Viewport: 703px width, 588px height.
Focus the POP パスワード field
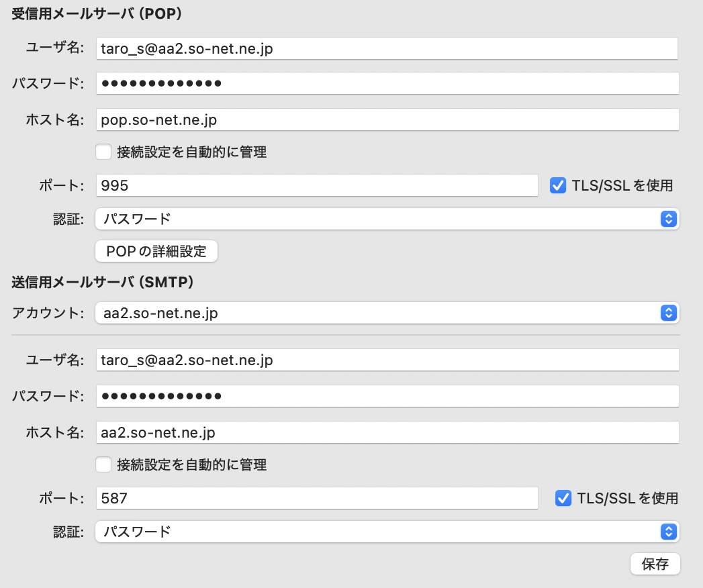[x=387, y=84]
